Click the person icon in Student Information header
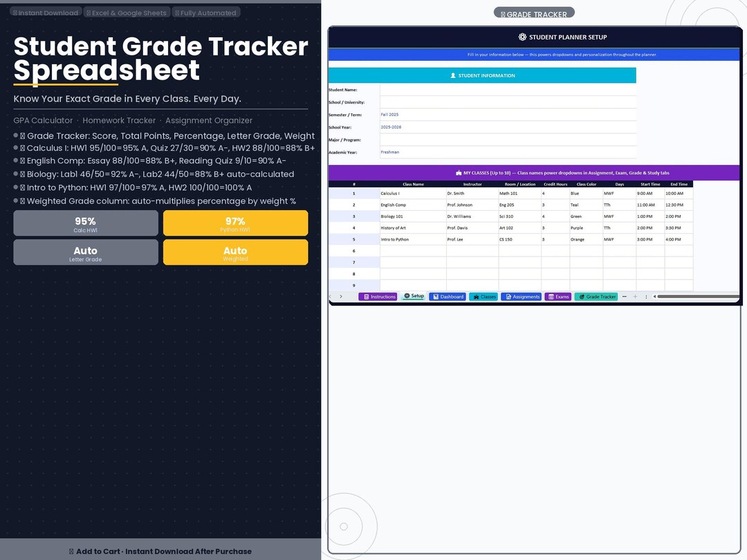The height and width of the screenshot is (560, 747). [x=452, y=75]
